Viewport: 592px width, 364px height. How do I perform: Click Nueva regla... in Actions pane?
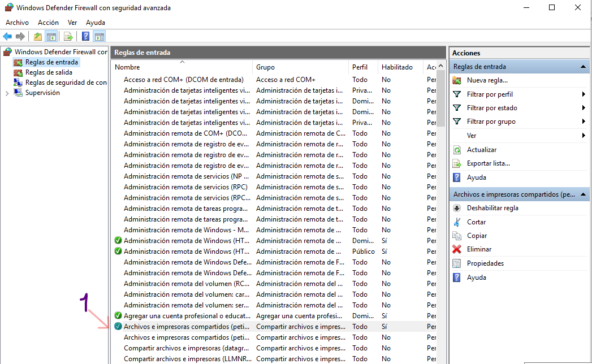(487, 80)
